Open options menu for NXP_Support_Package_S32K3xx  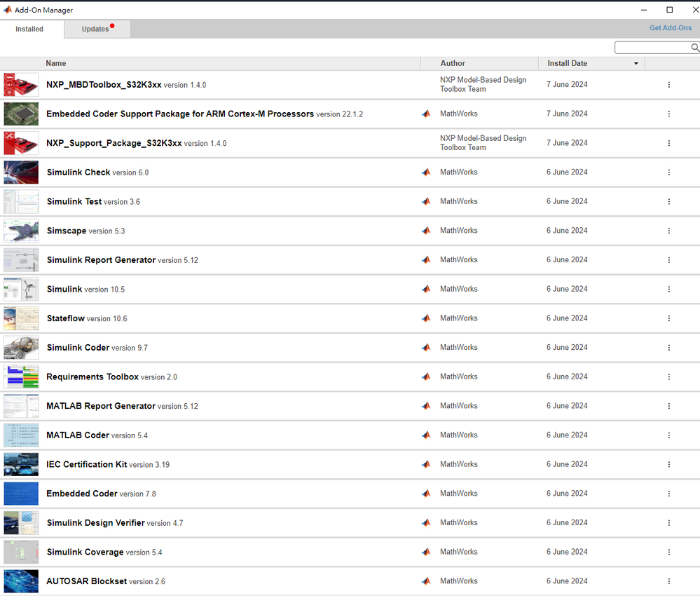668,143
